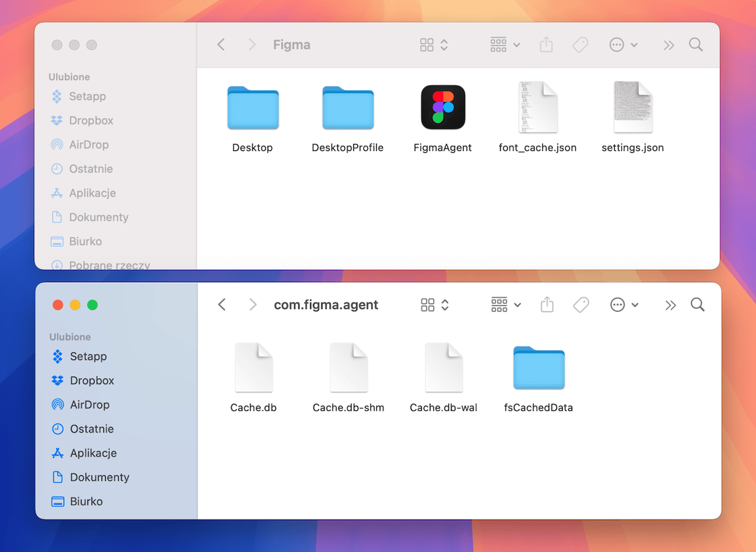Open AirDrop in the com.figma.agent sidebar
This screenshot has height=552, width=756.
pos(89,405)
